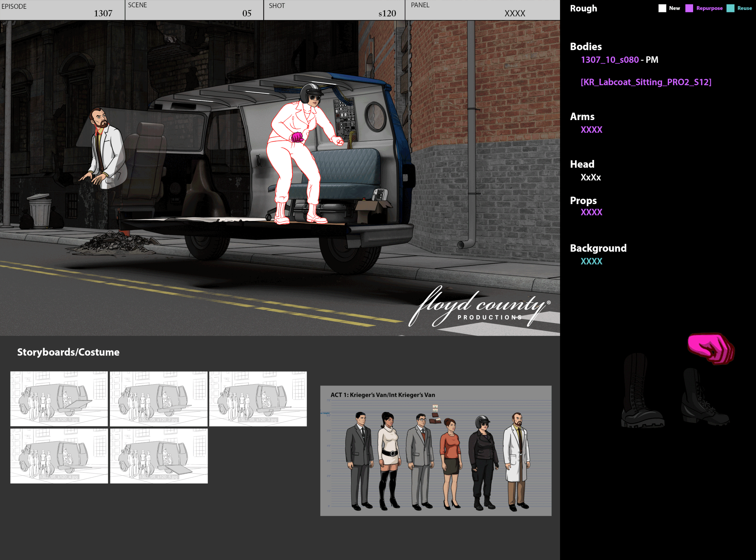Click the gray-suited man with glasses in lineup
This screenshot has width=756, height=560.
point(420,462)
